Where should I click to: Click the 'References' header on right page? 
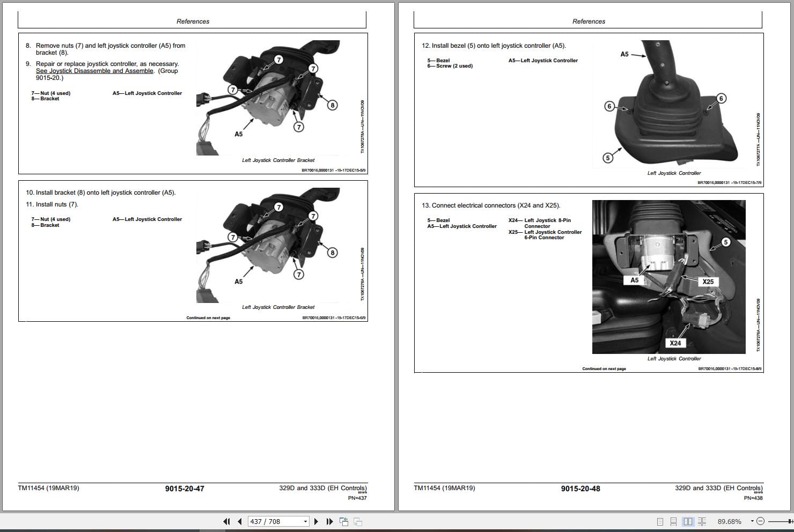589,21
